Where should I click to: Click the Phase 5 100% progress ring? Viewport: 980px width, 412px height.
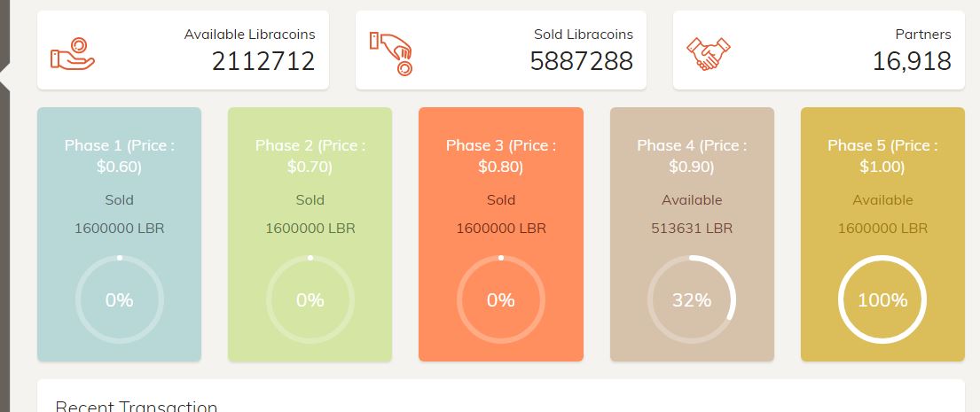(882, 300)
